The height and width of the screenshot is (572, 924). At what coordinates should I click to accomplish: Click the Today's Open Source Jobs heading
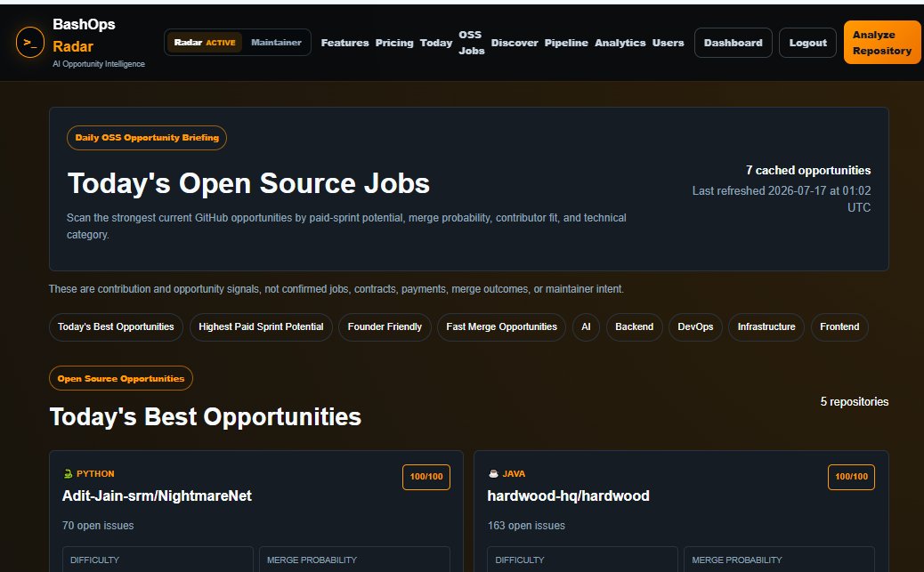248,183
